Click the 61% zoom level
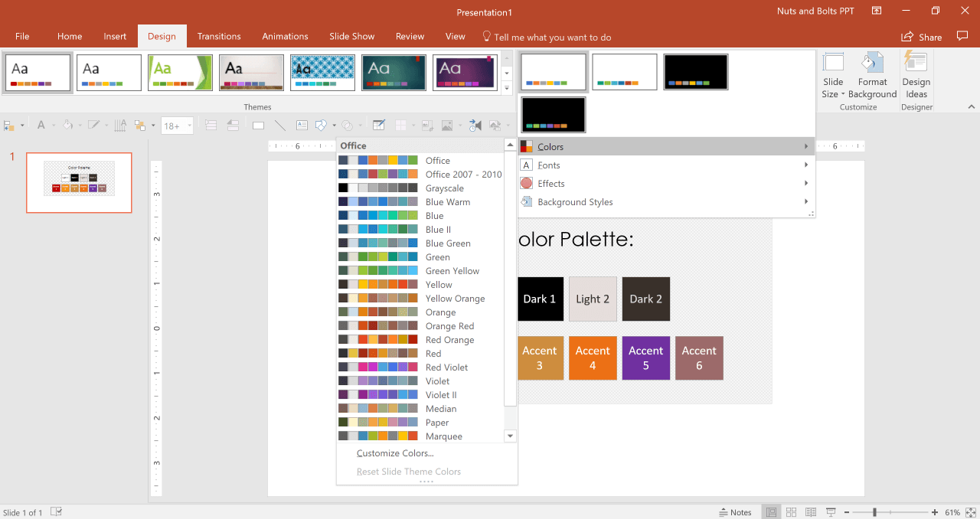Viewport: 980px width, 519px height. pyautogui.click(x=952, y=512)
